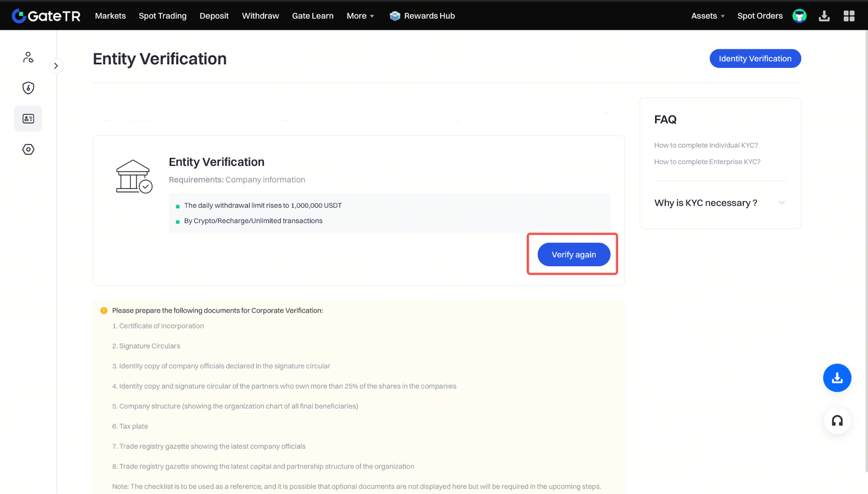Click the Verify again button
Screen dimensions: 868x494
pos(573,254)
